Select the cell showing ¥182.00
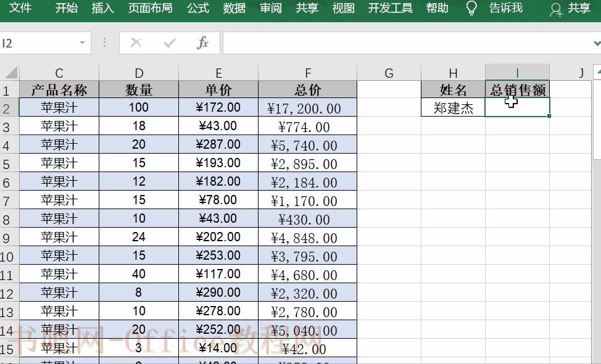The image size is (601, 364). 218,181
